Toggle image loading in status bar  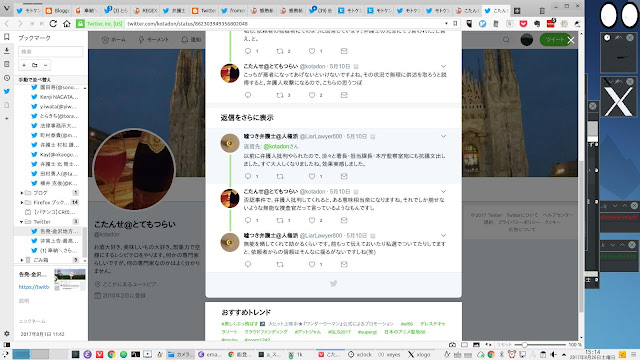coord(476,345)
